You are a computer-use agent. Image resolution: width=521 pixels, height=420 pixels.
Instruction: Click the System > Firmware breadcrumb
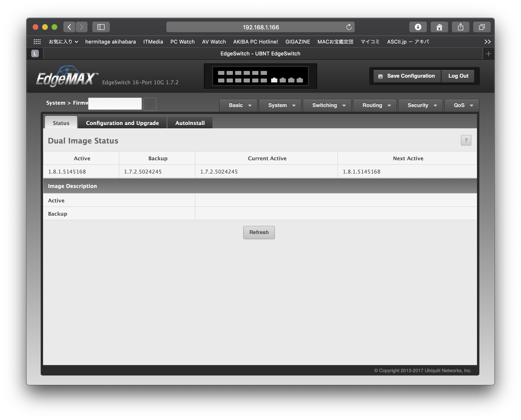pyautogui.click(x=67, y=103)
